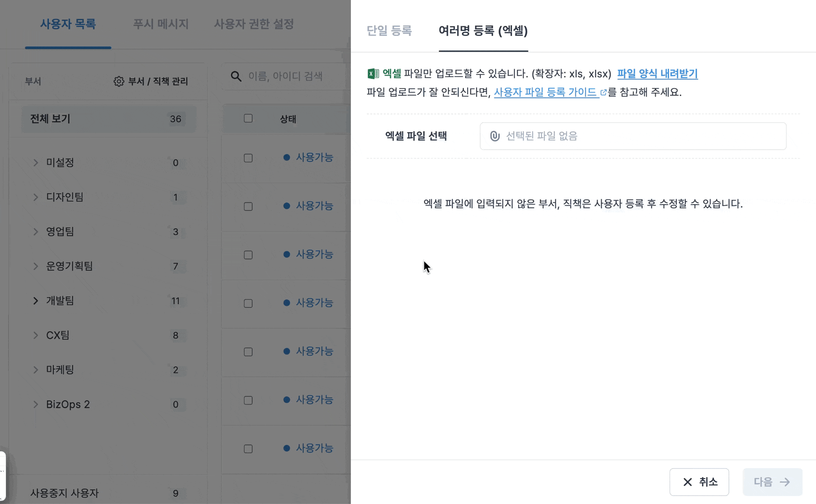Click the arrow icon on 다음 button
The image size is (816, 504).
pos(785,482)
